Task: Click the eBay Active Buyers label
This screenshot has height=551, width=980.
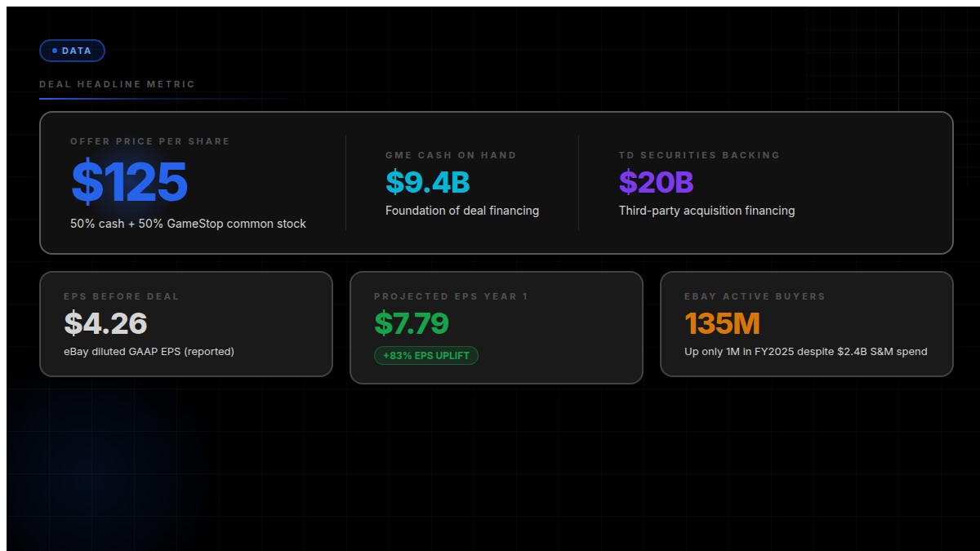Action: (x=755, y=296)
